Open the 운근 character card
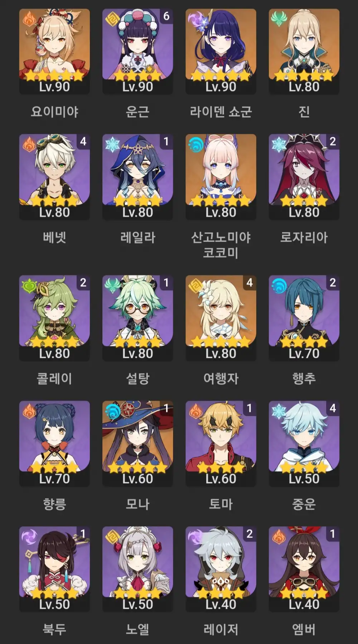 coord(137,52)
